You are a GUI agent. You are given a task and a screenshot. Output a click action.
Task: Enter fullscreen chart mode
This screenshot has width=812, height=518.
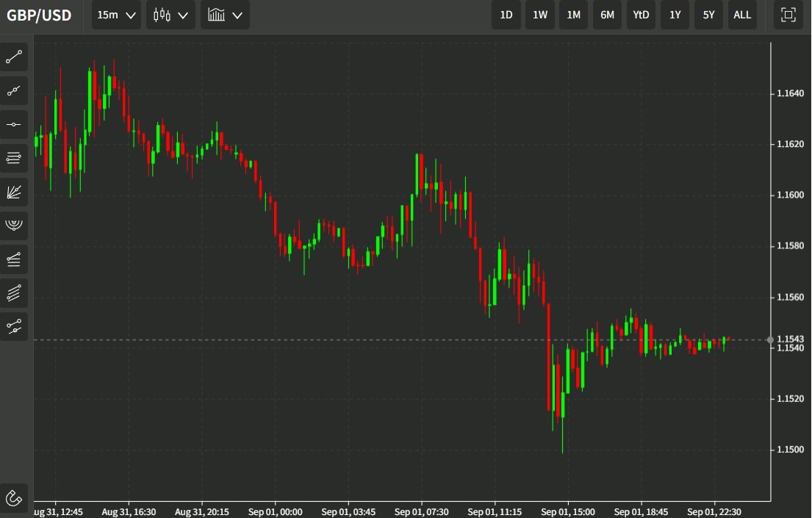pyautogui.click(x=788, y=15)
